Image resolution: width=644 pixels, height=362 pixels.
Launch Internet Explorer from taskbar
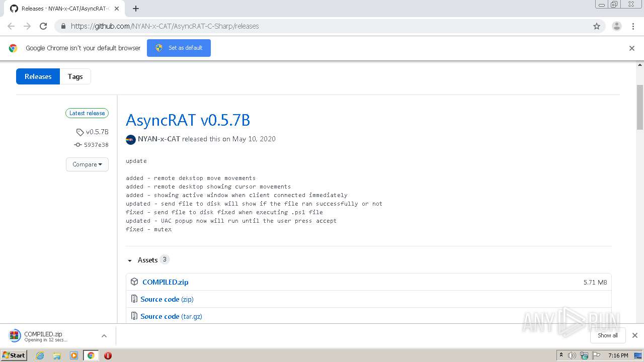point(40,355)
